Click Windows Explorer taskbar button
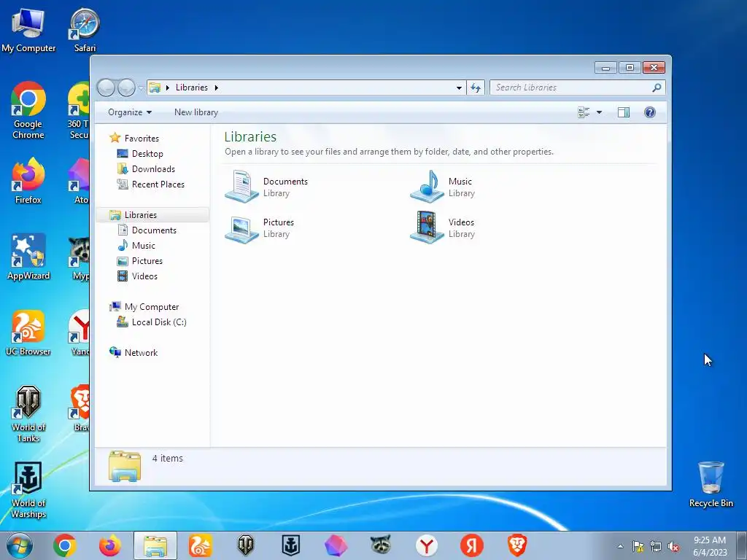Viewport: 747px width, 560px height. (x=155, y=545)
